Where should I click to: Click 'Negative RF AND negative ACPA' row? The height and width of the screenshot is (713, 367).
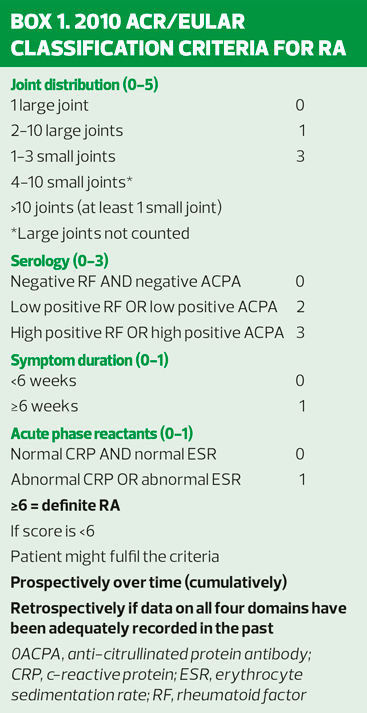pyautogui.click(x=157, y=282)
